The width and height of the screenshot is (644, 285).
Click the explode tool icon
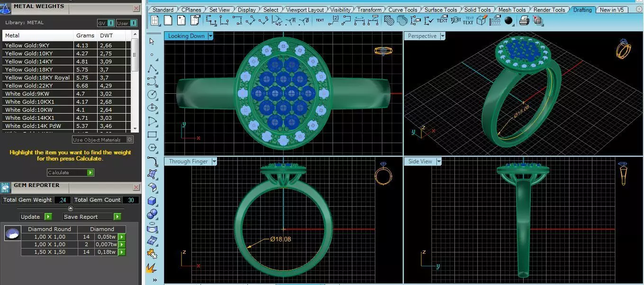tap(152, 268)
